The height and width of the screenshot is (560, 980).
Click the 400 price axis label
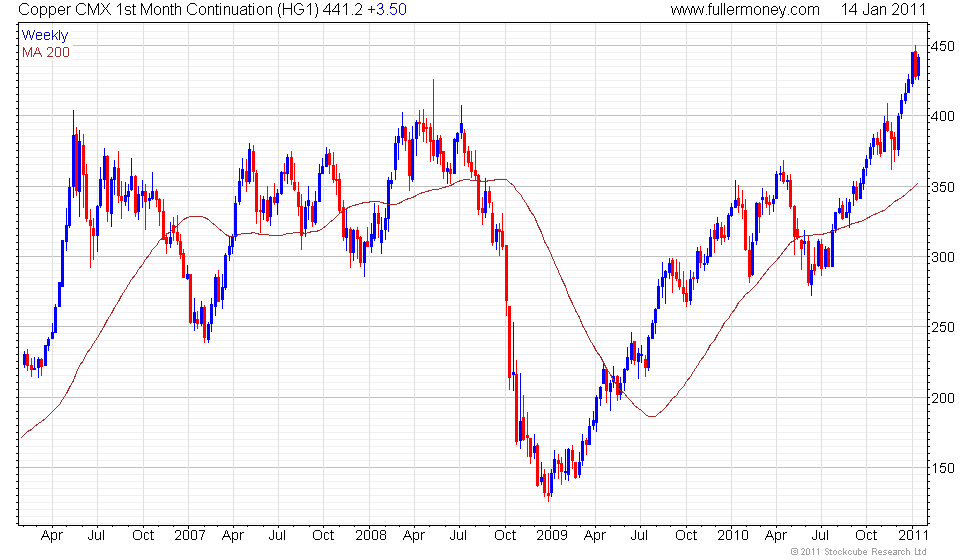[x=942, y=116]
